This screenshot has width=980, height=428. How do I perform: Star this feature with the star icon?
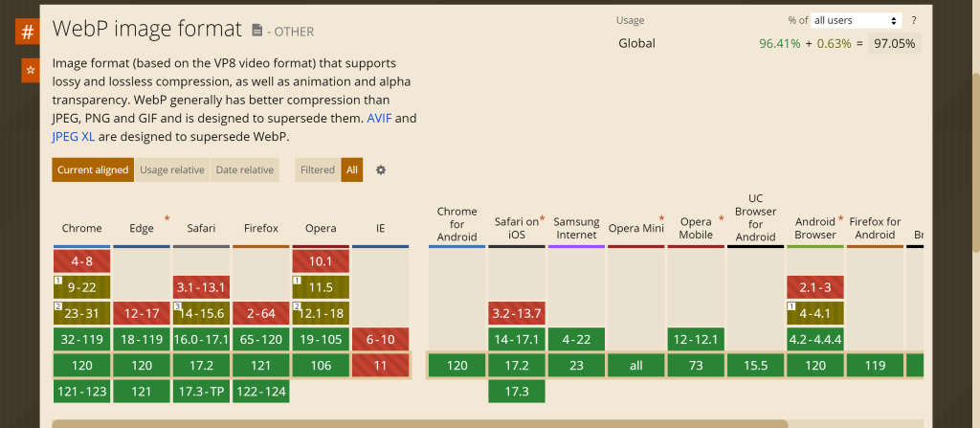point(31,71)
